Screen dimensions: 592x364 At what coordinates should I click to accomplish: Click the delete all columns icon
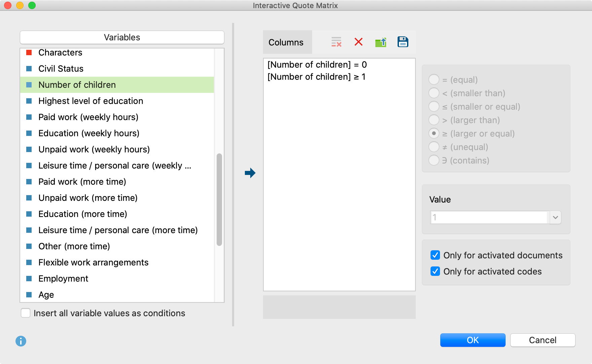[x=336, y=42]
